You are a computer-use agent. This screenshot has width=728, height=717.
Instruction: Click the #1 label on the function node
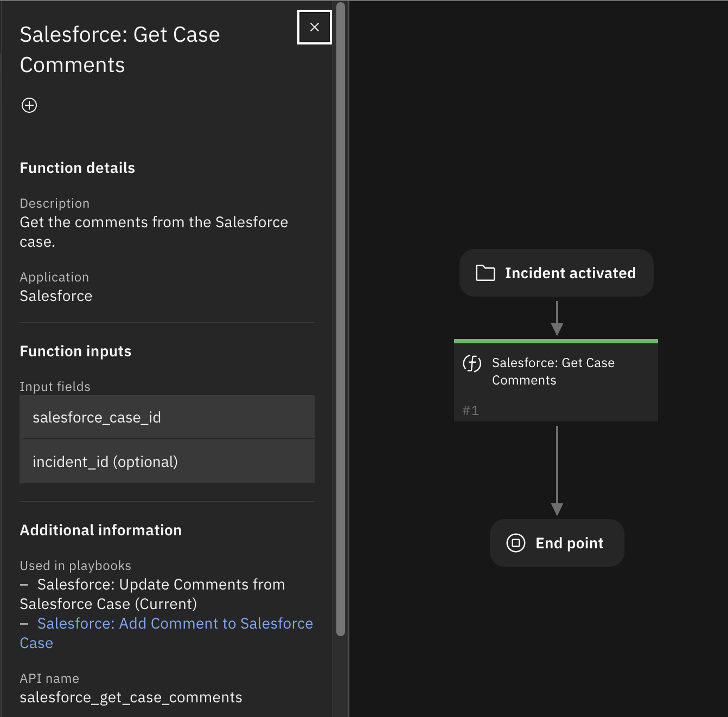[470, 411]
